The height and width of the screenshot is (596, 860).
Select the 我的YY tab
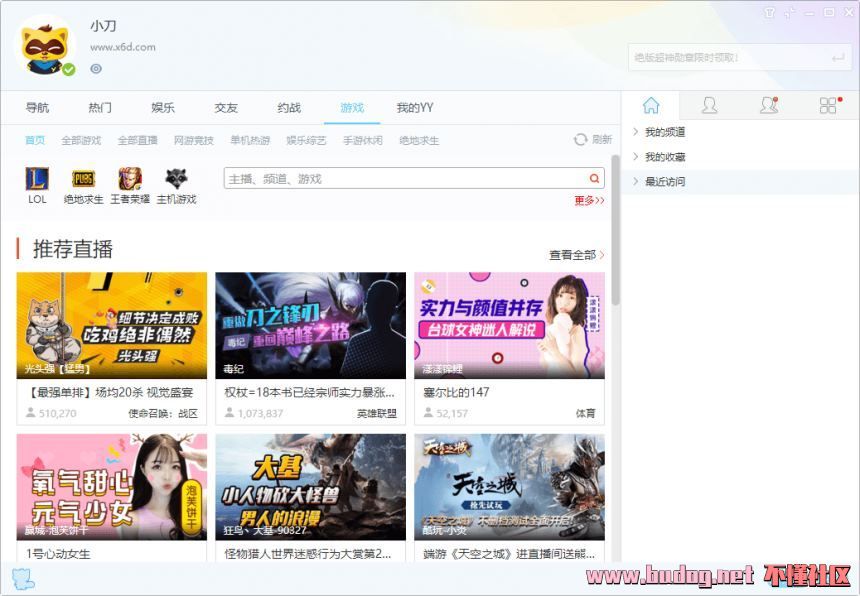click(x=414, y=108)
